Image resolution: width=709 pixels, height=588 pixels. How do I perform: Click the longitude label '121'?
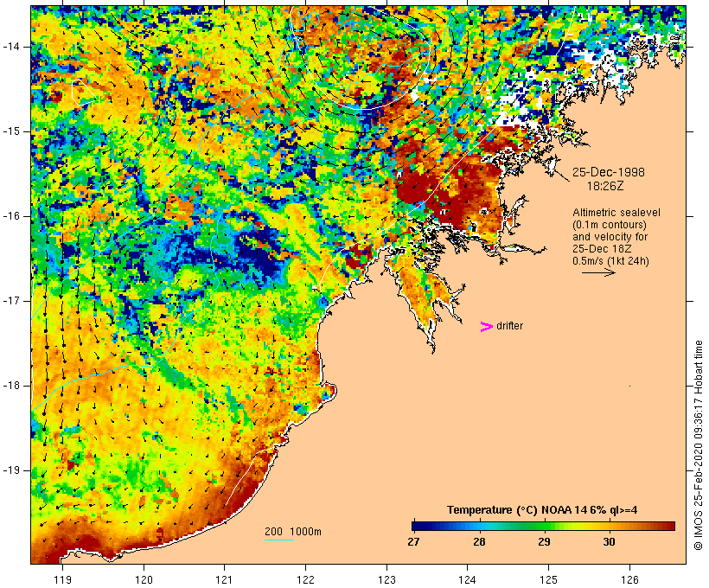point(224,579)
